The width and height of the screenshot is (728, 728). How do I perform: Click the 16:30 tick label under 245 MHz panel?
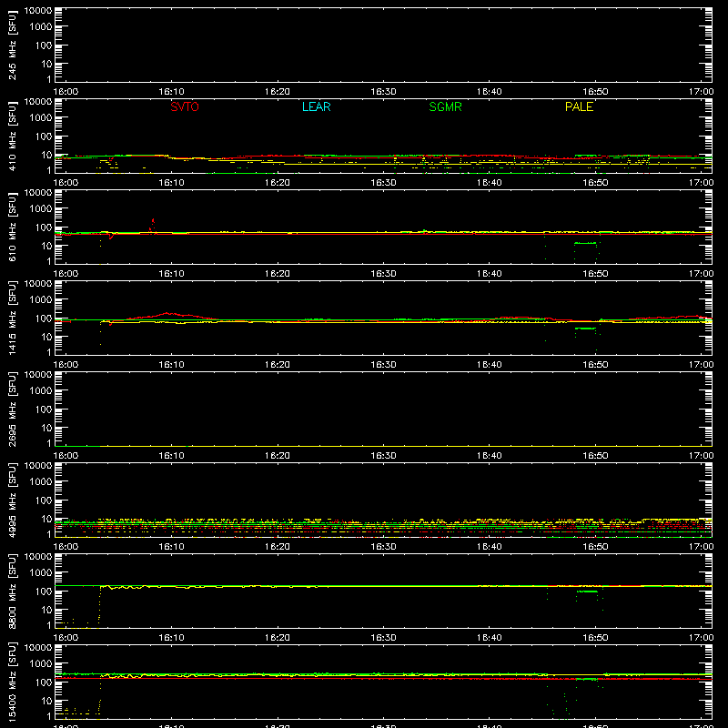[383, 92]
